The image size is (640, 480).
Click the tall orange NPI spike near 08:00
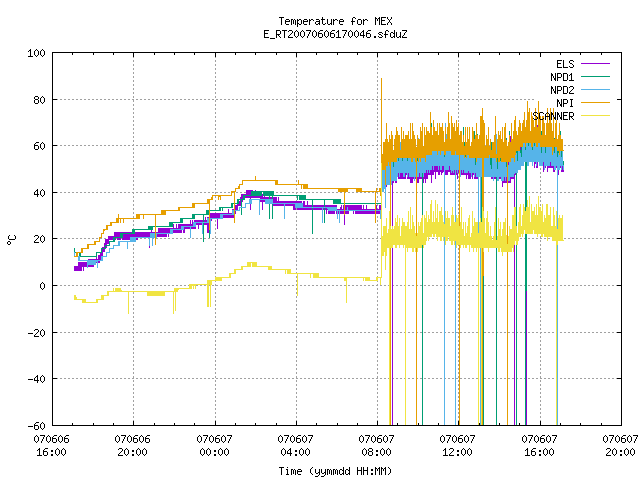(x=381, y=118)
